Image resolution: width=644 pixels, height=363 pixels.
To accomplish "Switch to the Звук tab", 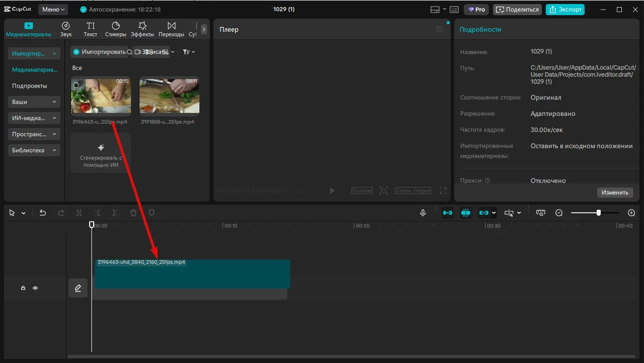I will point(66,29).
